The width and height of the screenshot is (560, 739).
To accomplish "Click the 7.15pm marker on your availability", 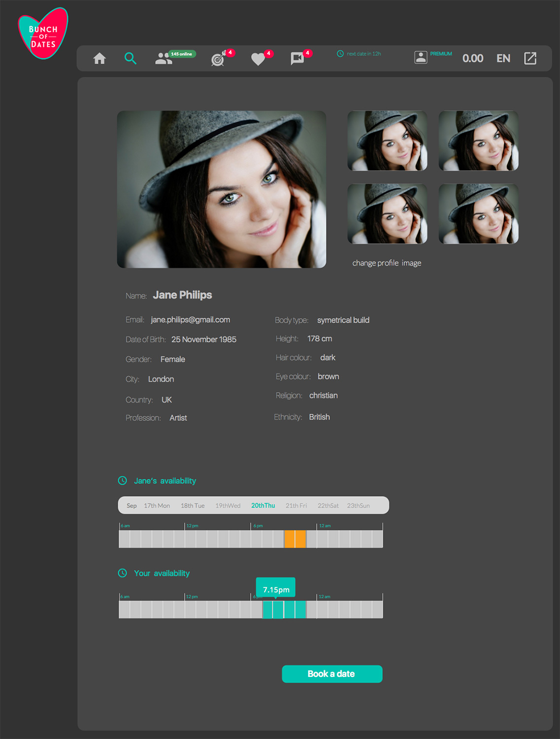I will 276,589.
